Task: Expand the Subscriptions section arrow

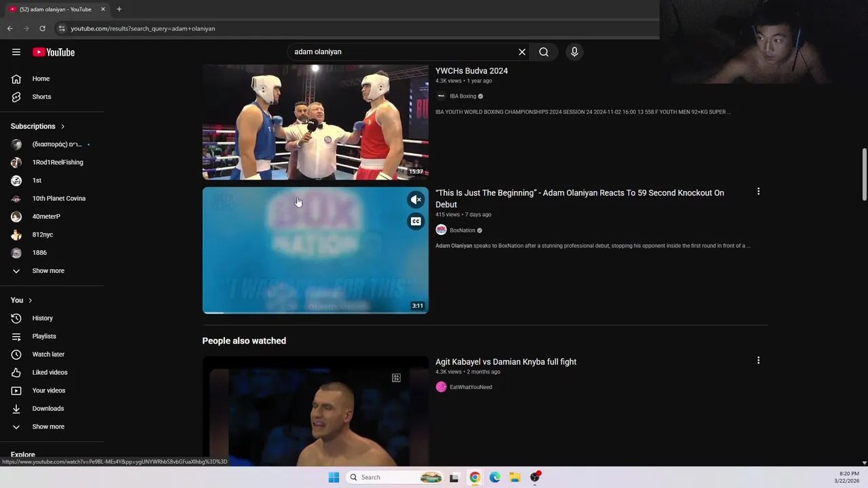Action: pyautogui.click(x=62, y=127)
